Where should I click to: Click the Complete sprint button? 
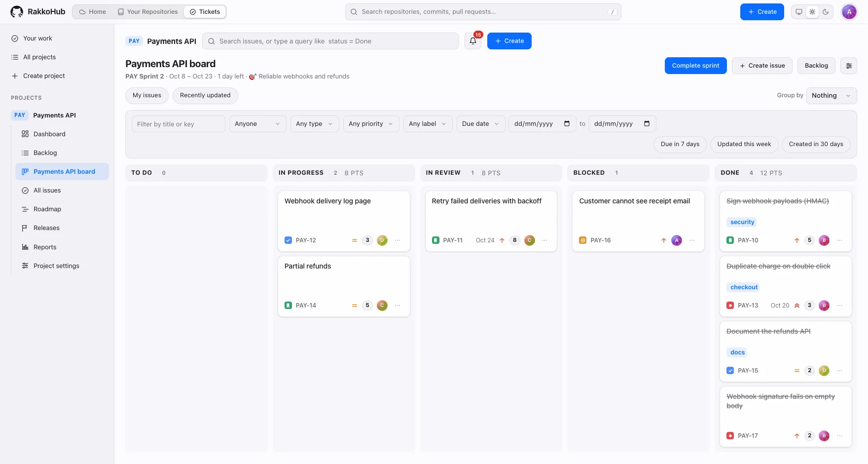point(695,66)
